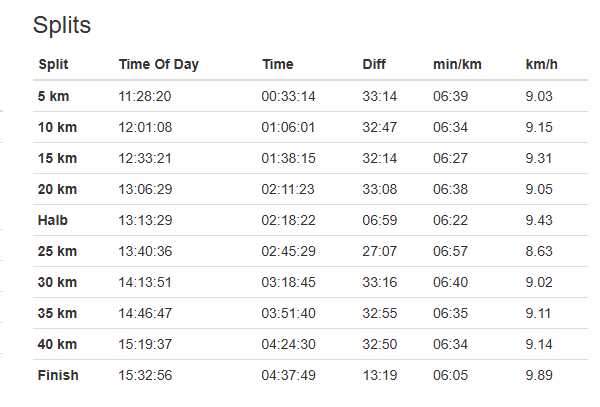Click the Diff column header
The width and height of the screenshot is (600, 407).
[x=374, y=65]
